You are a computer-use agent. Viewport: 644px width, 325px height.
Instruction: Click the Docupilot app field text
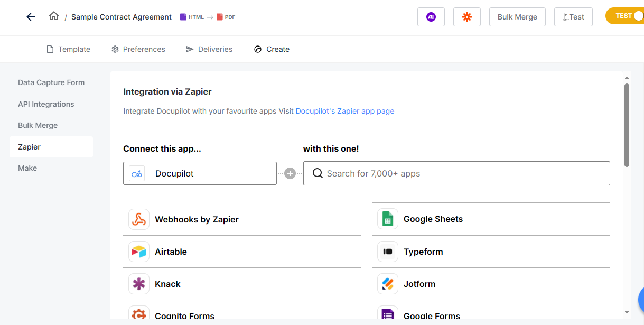174,173
